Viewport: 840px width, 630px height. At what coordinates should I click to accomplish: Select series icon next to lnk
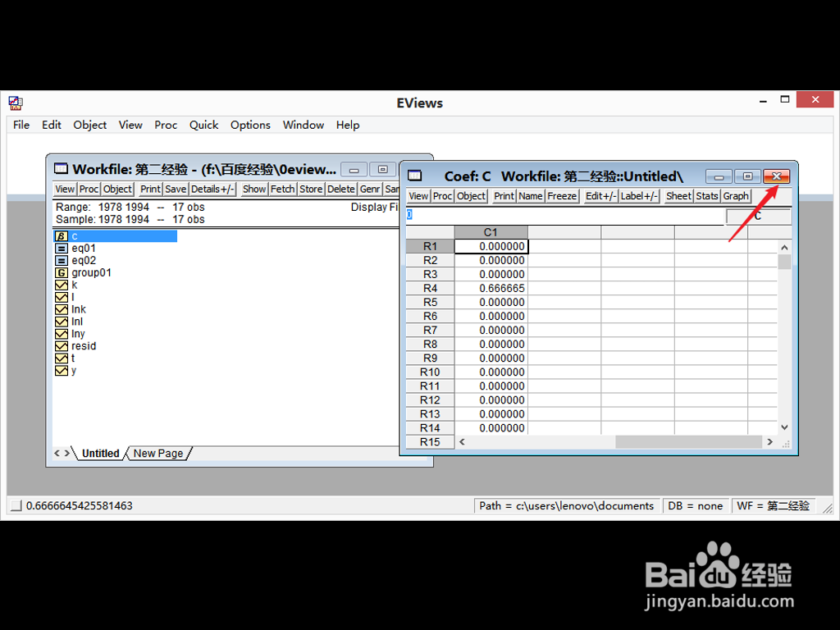point(61,309)
